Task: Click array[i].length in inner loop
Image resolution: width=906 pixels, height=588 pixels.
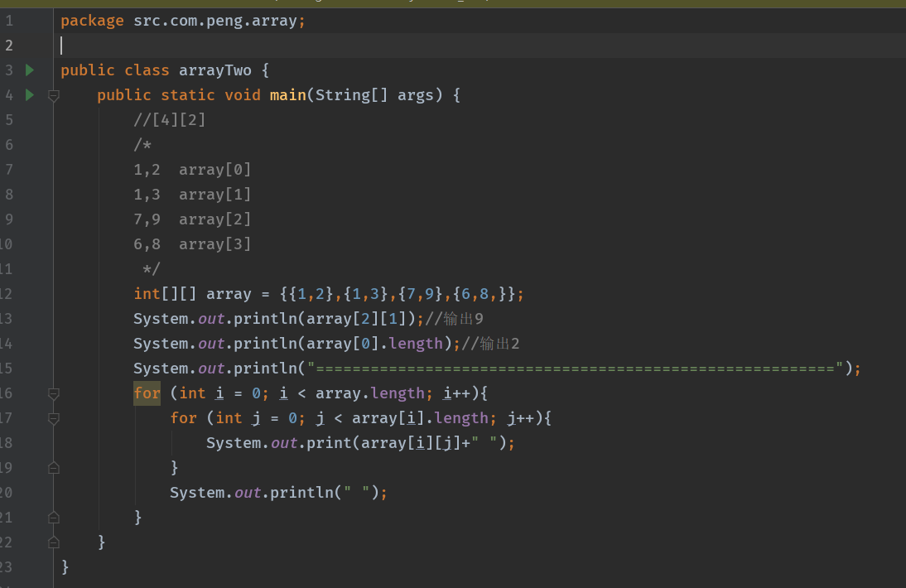Action: [x=420, y=418]
